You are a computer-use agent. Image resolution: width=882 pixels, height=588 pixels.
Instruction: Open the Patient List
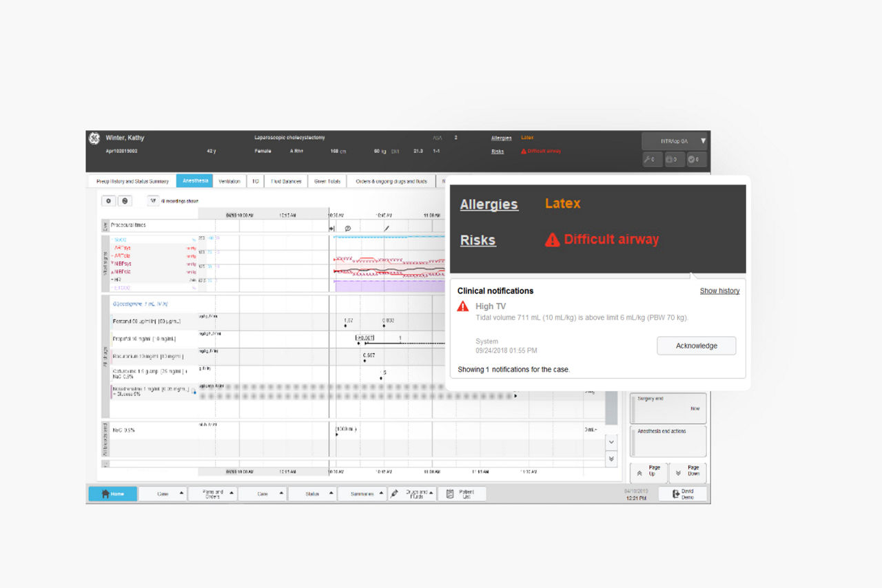pyautogui.click(x=462, y=494)
